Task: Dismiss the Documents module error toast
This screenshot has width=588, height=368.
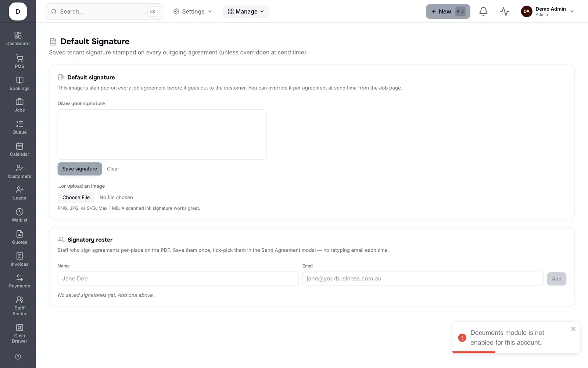Action: (x=573, y=329)
